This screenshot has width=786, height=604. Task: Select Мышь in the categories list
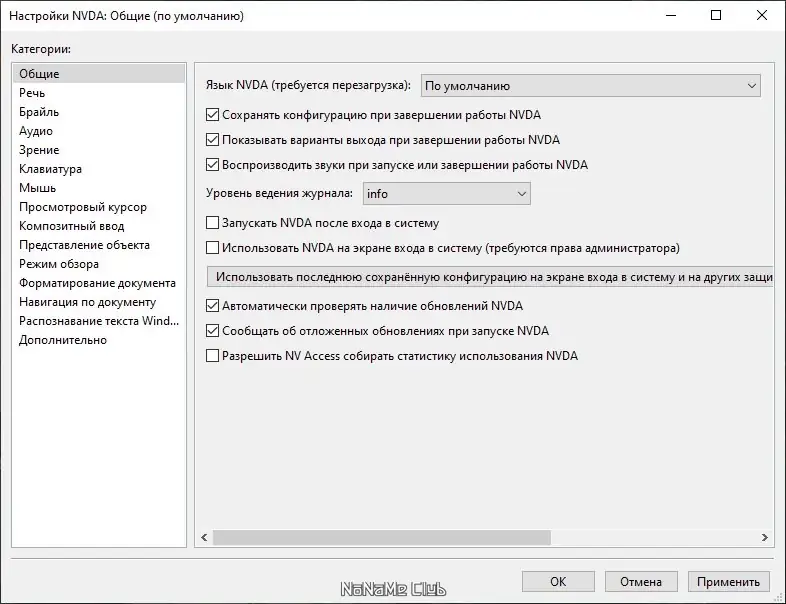(99, 188)
